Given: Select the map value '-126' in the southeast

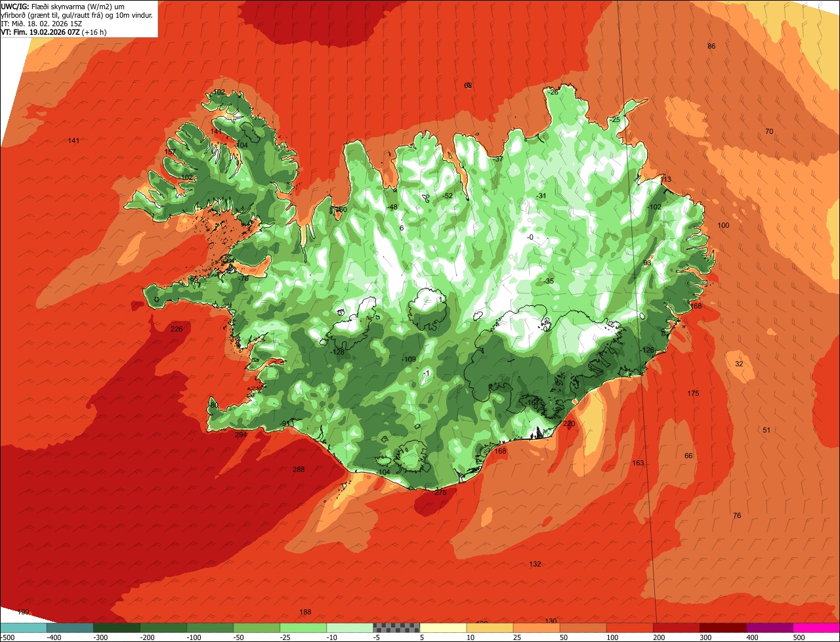Looking at the screenshot, I should coord(647,350).
